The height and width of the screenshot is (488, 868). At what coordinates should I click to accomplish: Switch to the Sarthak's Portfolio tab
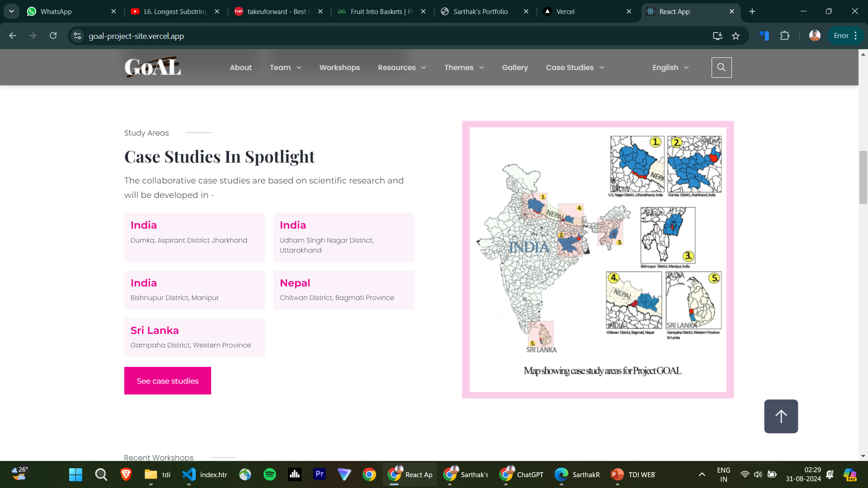[480, 11]
